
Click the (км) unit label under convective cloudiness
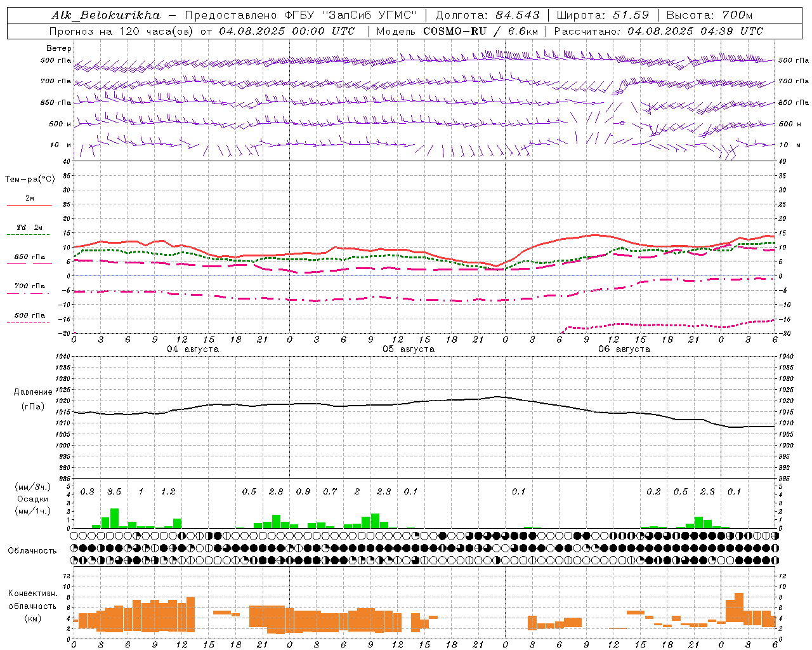(33, 618)
